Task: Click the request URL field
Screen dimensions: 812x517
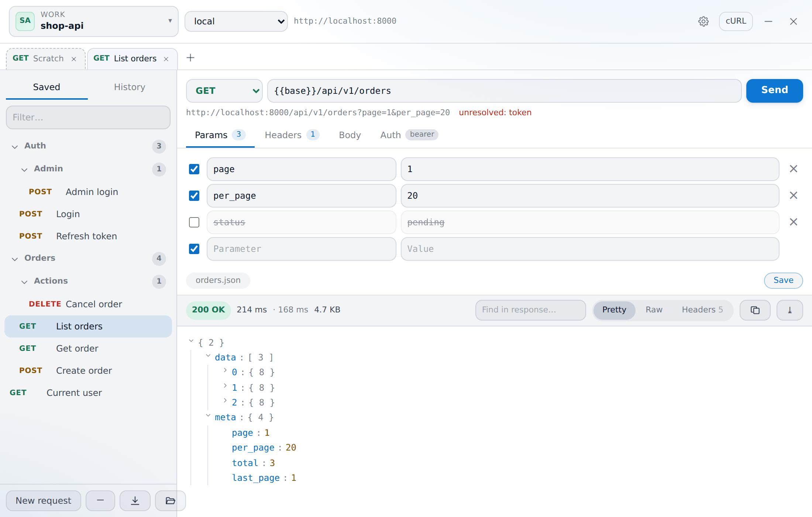Action: [504, 91]
